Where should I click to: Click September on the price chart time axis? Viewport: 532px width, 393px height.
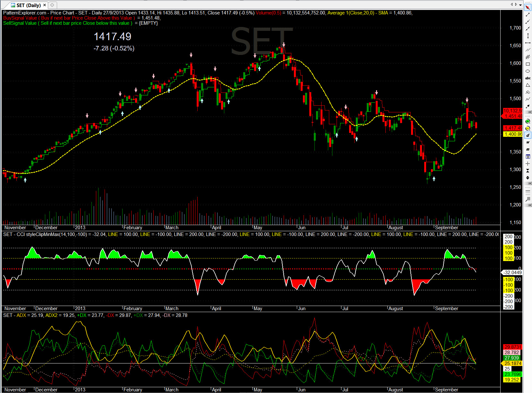click(447, 228)
